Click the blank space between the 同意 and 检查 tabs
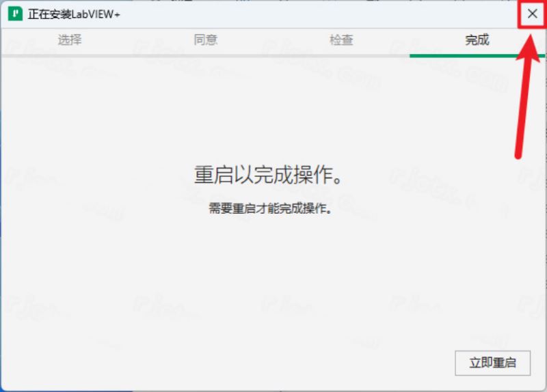Image resolution: width=547 pixels, height=392 pixels. [273, 40]
